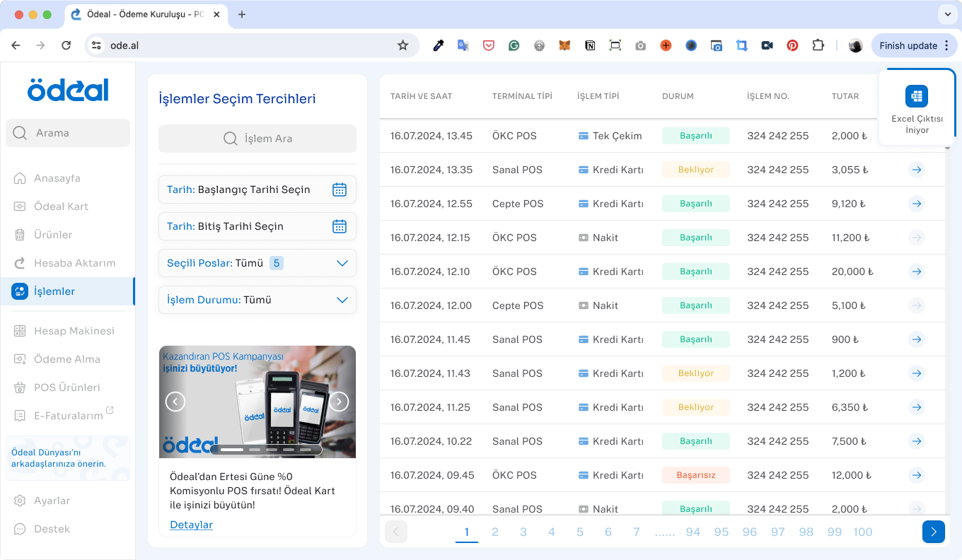
Task: Click the Notion extension icon
Action: (x=590, y=45)
